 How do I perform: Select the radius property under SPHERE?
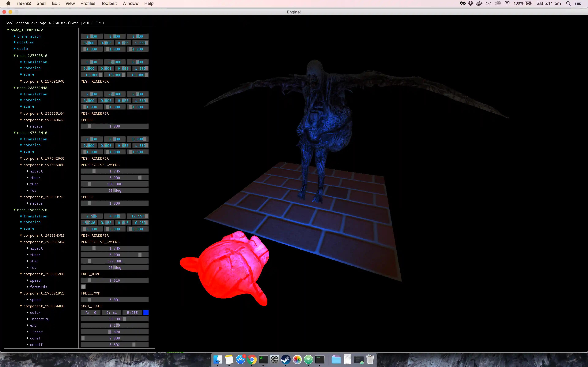36,126
